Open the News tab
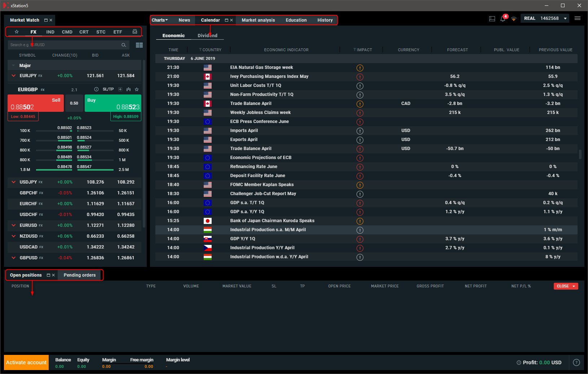 tap(184, 20)
